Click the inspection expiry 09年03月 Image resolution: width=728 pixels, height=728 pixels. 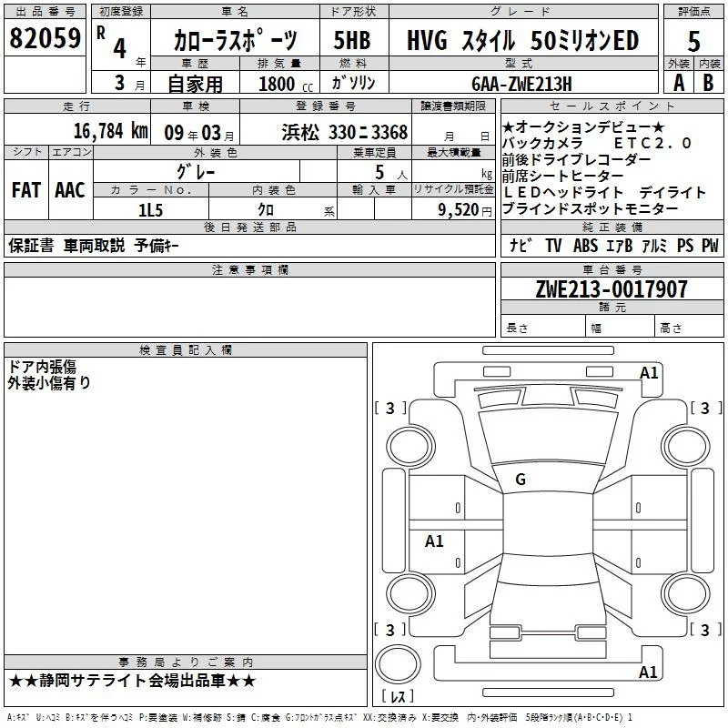tap(199, 133)
